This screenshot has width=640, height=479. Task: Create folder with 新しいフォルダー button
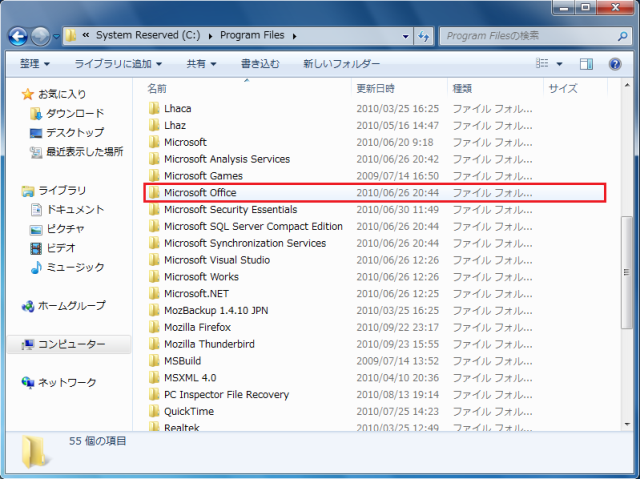[341, 64]
